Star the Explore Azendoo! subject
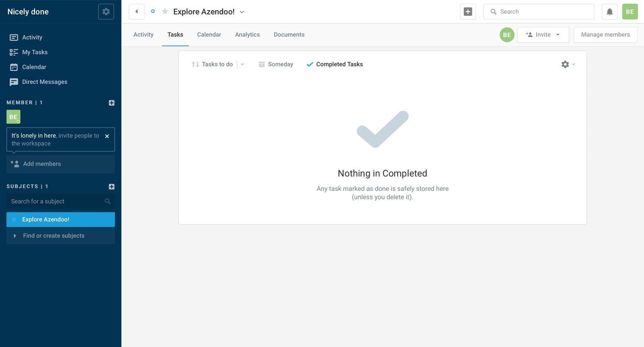 165,12
